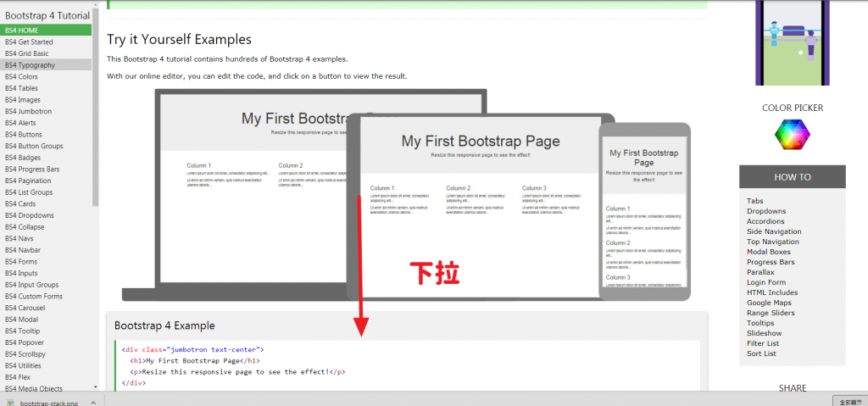Image resolution: width=868 pixels, height=406 pixels.
Task: Open the Sort List how-to
Action: [x=761, y=353]
